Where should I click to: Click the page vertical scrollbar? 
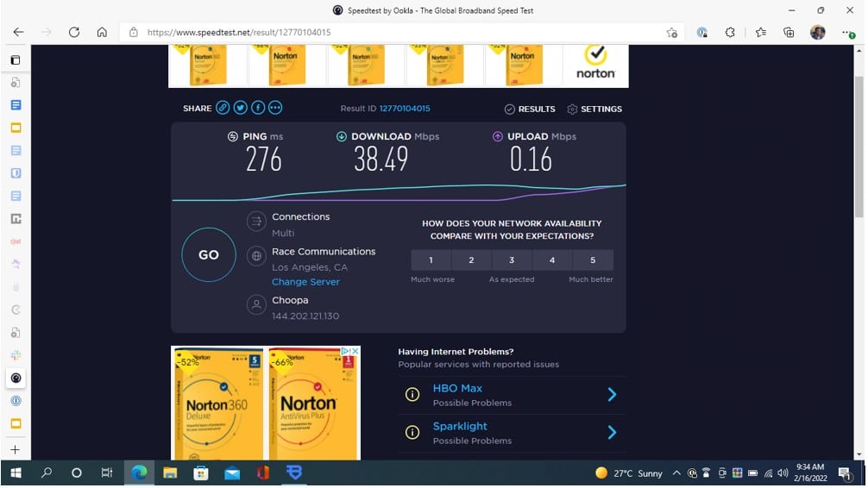tap(859, 147)
